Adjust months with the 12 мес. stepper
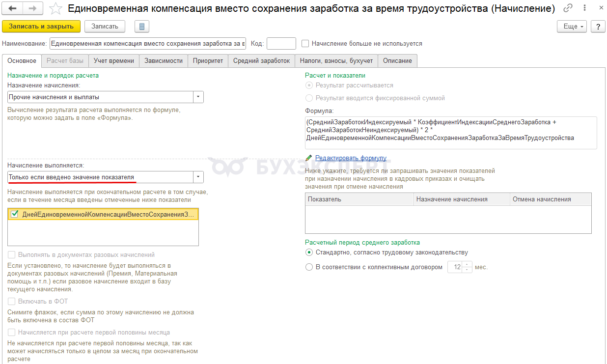This screenshot has width=607, height=364. tap(467, 267)
